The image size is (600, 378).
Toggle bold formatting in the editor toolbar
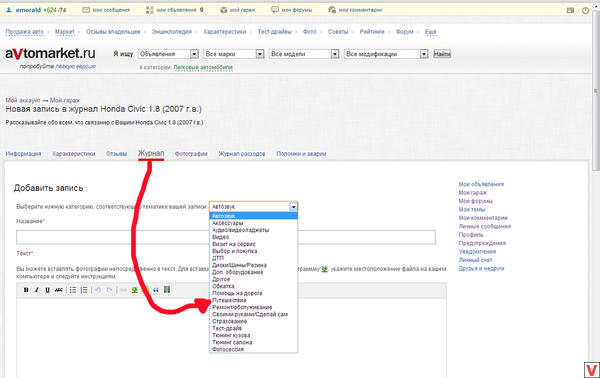click(x=26, y=290)
